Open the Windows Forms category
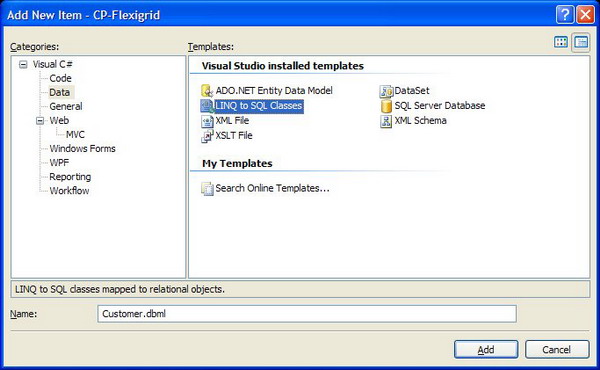600x370 pixels. [82, 148]
